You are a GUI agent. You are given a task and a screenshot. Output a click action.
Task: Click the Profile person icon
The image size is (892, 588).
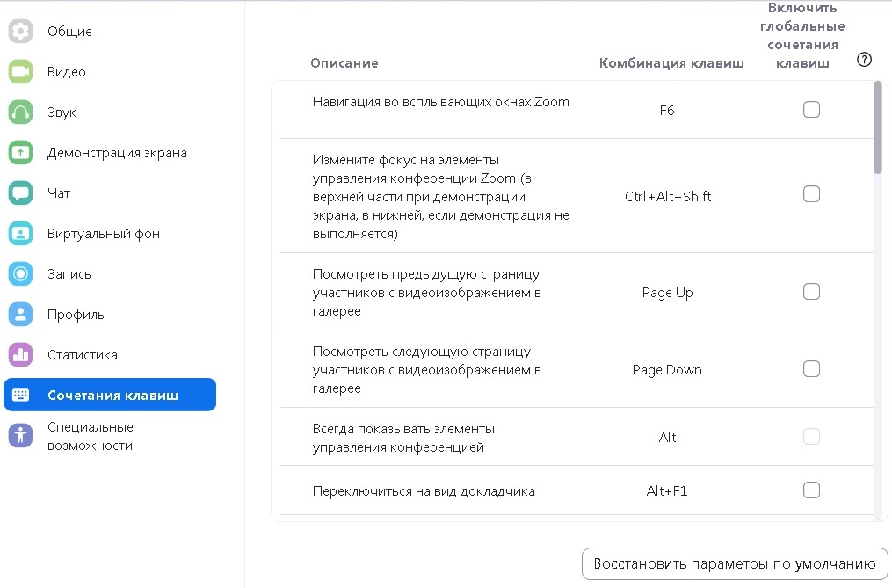[20, 314]
